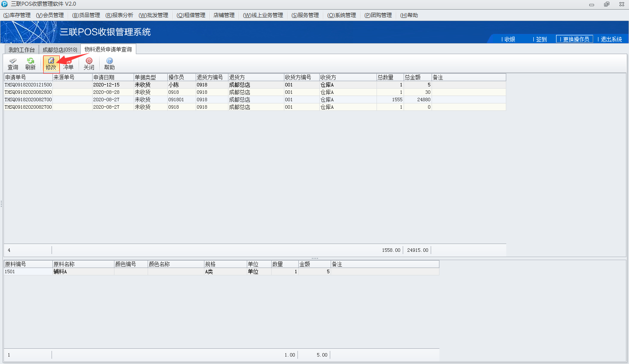Image resolution: width=629 pixels, height=364 pixels.
Task: Click the 颜色名称 column header
Action: point(176,264)
